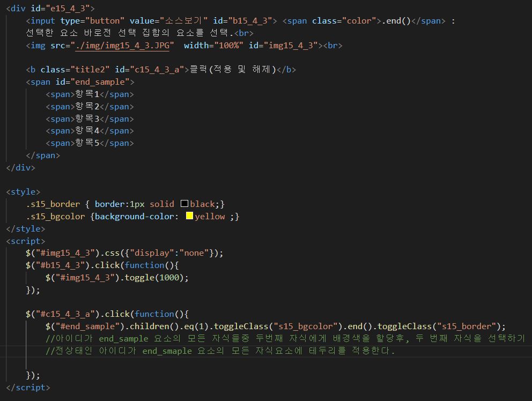Click the id="img15_4_3" attribute on img tag
Viewport: 532px width, 401px height.
(x=283, y=46)
